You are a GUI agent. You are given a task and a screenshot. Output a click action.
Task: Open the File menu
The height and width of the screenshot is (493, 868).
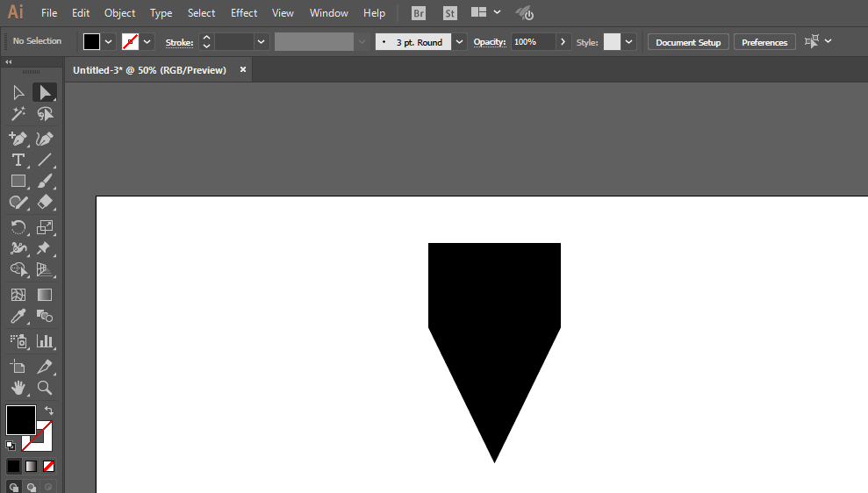click(49, 13)
